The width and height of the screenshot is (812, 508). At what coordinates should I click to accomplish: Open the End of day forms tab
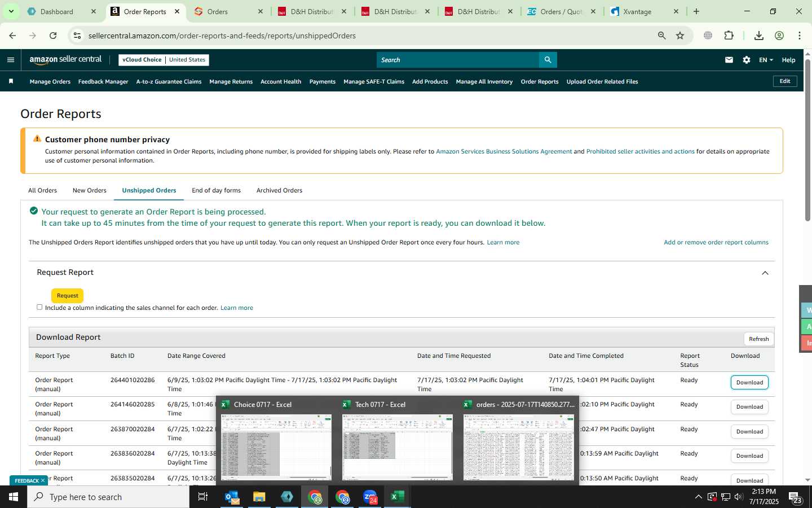tap(216, 190)
